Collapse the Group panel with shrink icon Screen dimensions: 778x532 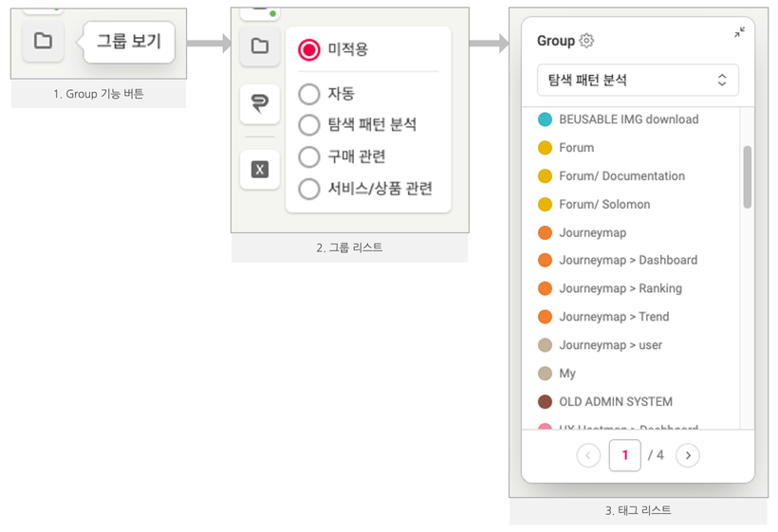(739, 32)
